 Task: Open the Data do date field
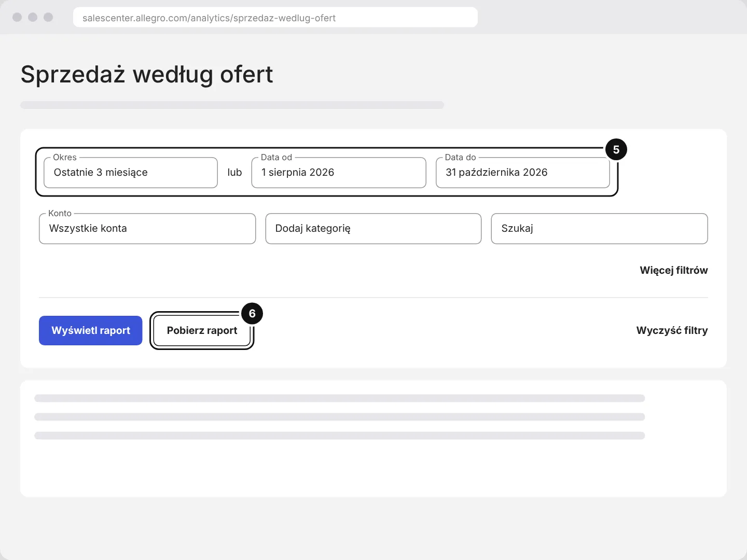(523, 173)
